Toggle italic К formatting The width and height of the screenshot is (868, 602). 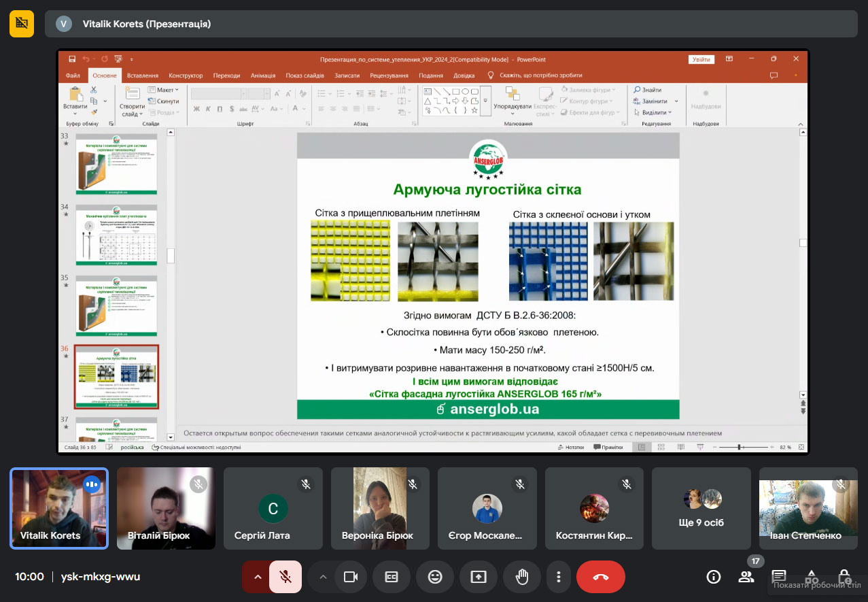coord(208,109)
